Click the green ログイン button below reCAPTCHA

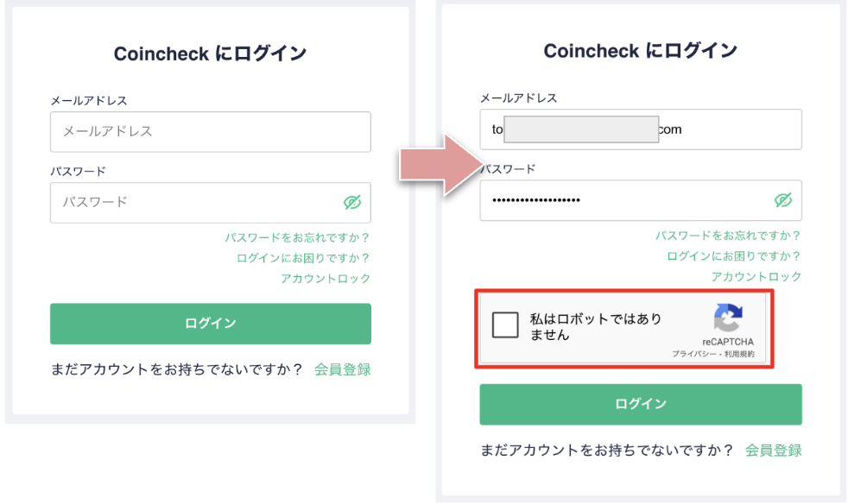click(641, 404)
